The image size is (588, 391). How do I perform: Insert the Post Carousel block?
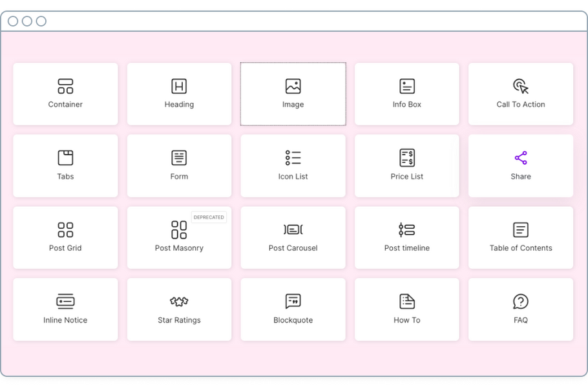293,237
